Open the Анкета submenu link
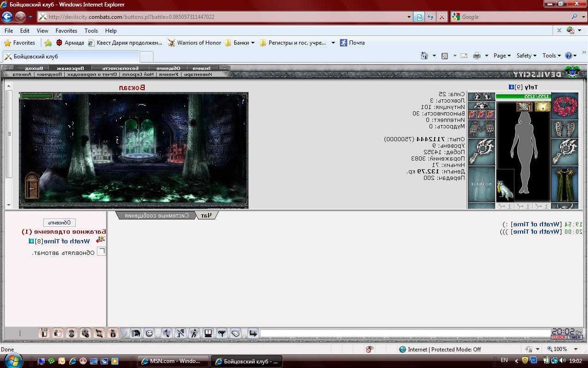Viewport: 588px width, 368px height. [22, 74]
